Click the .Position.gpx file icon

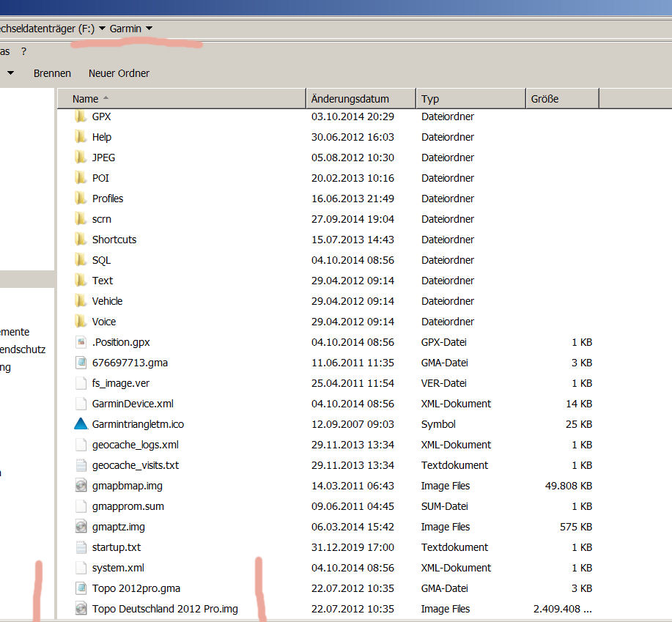81,342
